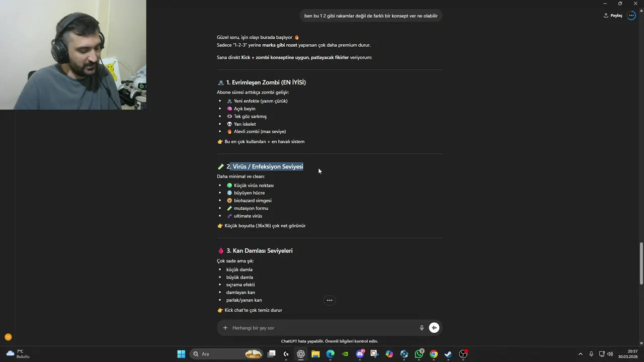Click the 'büyük damla' list item
Image resolution: width=644 pixels, height=362 pixels.
[239, 277]
